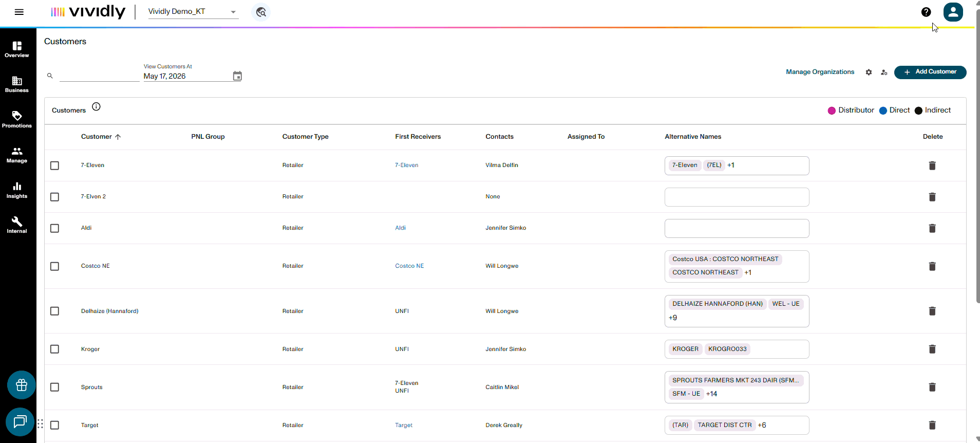Click the blue Direct legend dot
This screenshot has width=980, height=443.
click(x=883, y=110)
